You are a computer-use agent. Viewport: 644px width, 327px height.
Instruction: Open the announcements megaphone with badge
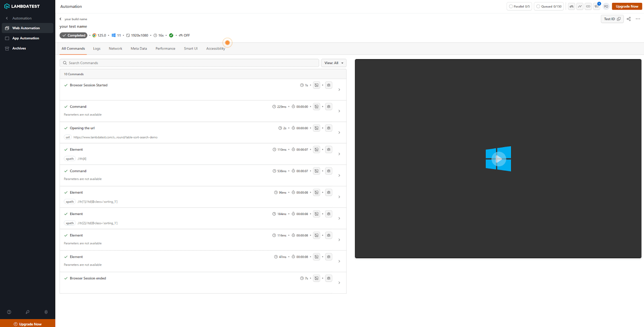[597, 6]
